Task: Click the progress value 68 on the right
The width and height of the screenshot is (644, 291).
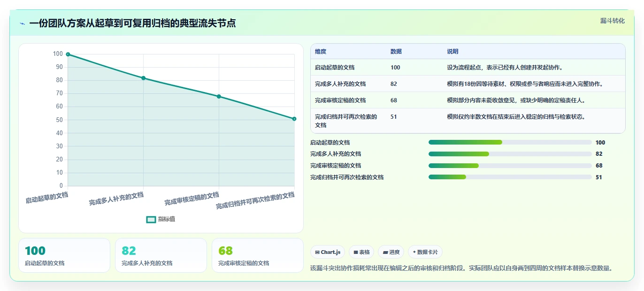Action: pyautogui.click(x=599, y=166)
